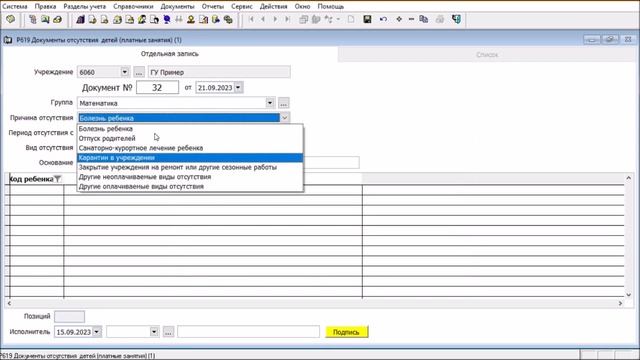Viewport: 640px width, 360px height.
Task: Create new blank record via page icon
Action: 351,19
